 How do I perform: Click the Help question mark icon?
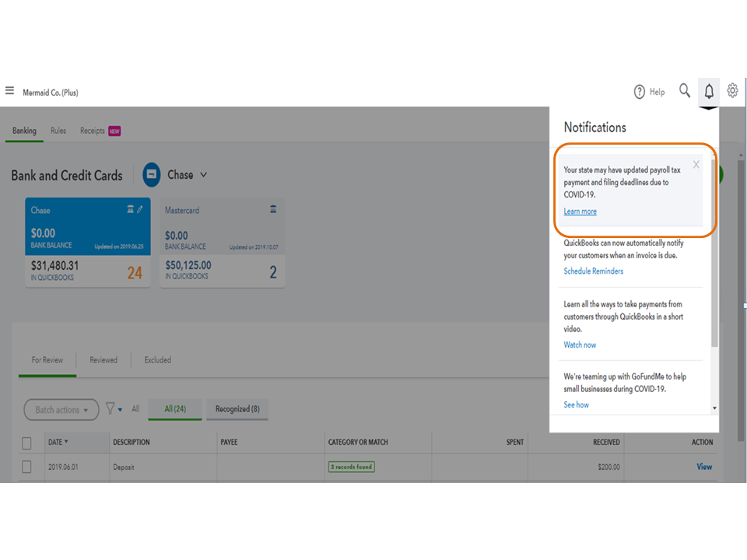pos(640,92)
